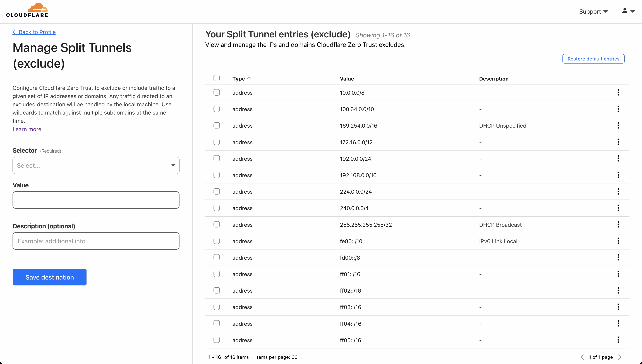Viewport: 642px width, 364px height.
Task: Check the 192.0.0.0/24 row checkbox
Action: pyautogui.click(x=217, y=158)
